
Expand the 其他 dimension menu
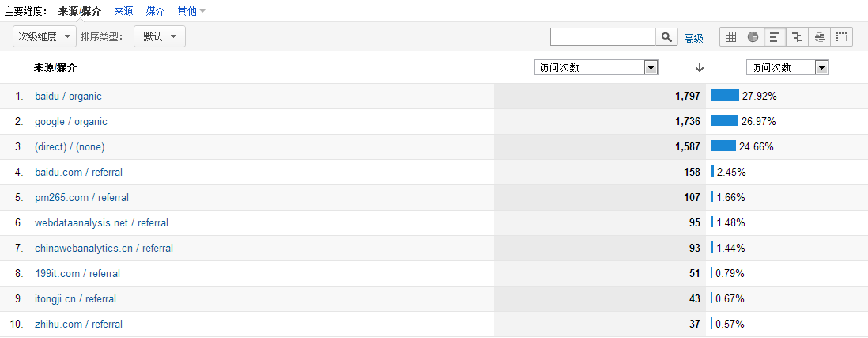[x=191, y=11]
